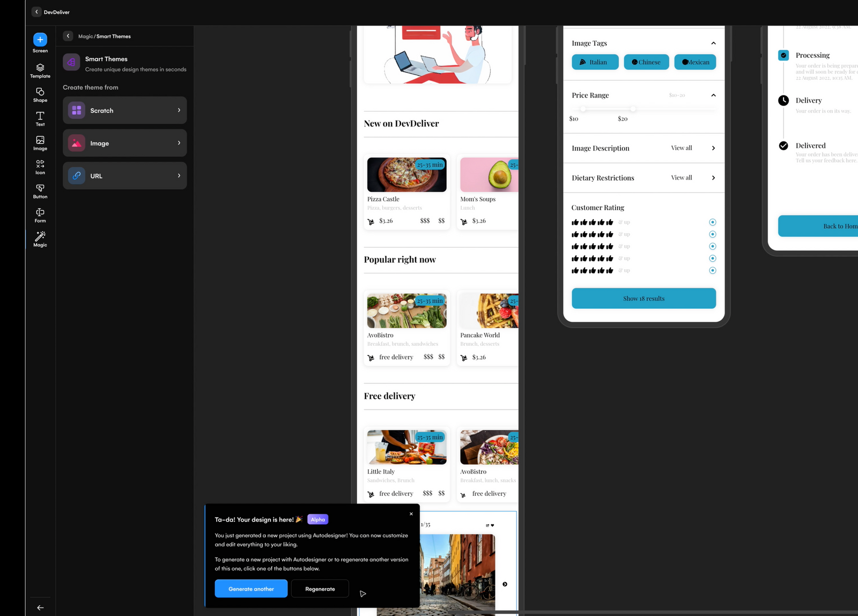Open the Magic panel
858x616 pixels.
click(x=40, y=239)
